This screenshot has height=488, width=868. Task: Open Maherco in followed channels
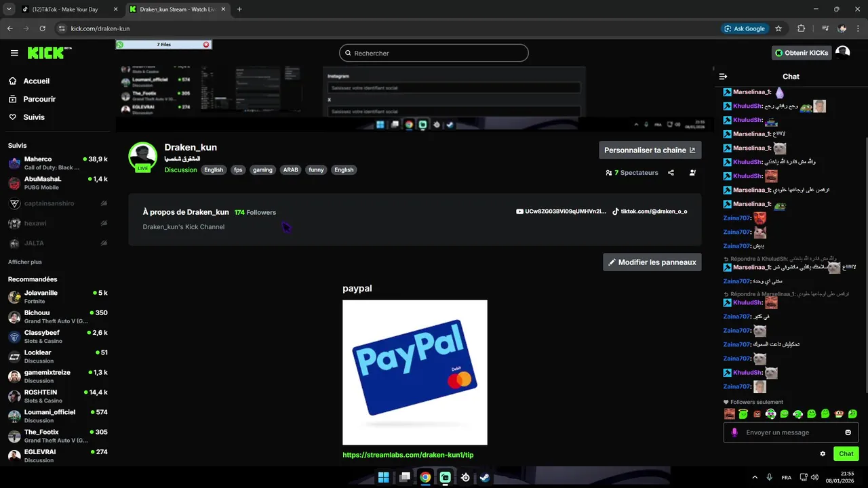pos(58,163)
